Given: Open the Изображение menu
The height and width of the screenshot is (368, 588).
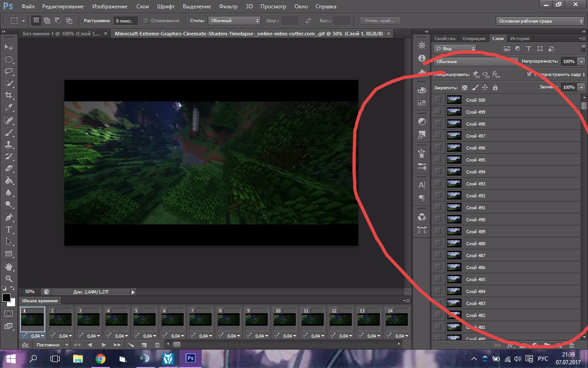Looking at the screenshot, I should coord(110,6).
